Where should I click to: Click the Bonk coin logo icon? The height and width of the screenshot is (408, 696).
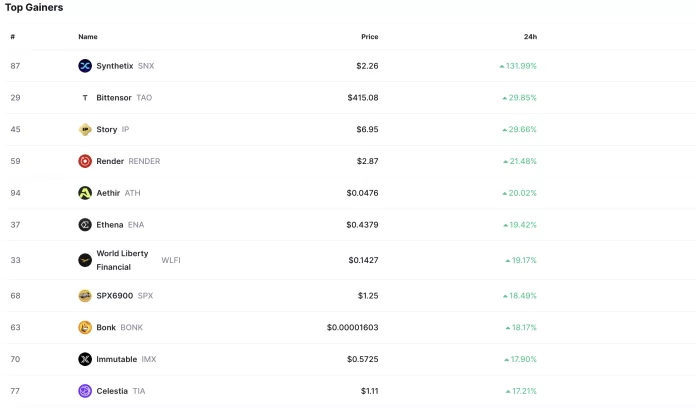(x=85, y=328)
